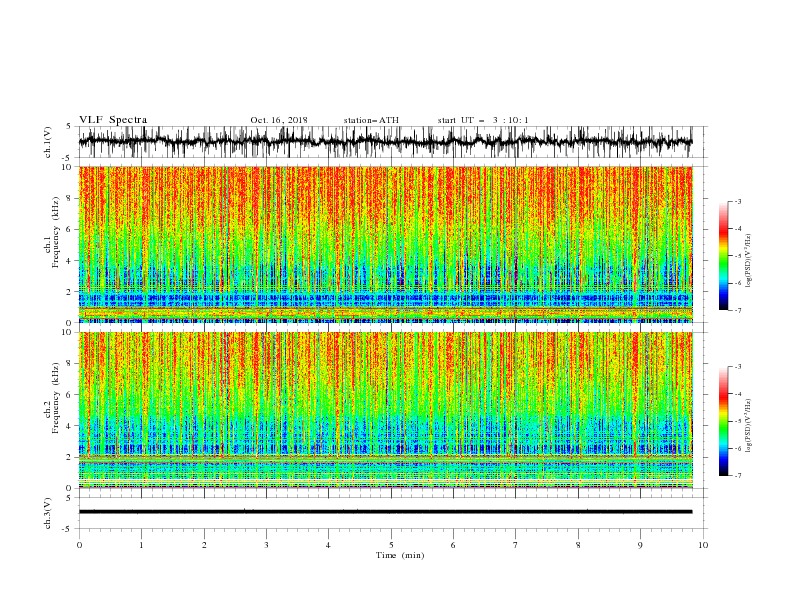Viewport: 792px width, 612px height.
Task: Click the ch.1 spectrogram color scale bar
Action: (x=724, y=256)
